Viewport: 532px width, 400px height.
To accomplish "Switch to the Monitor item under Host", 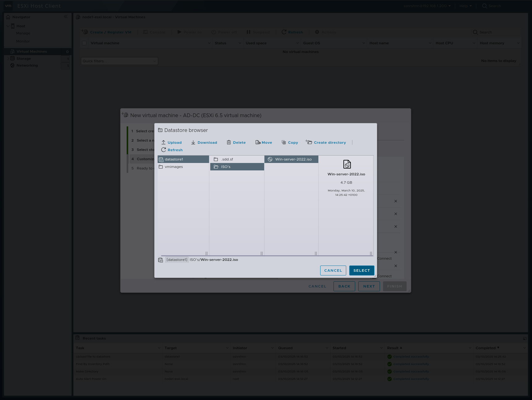I will point(23,41).
